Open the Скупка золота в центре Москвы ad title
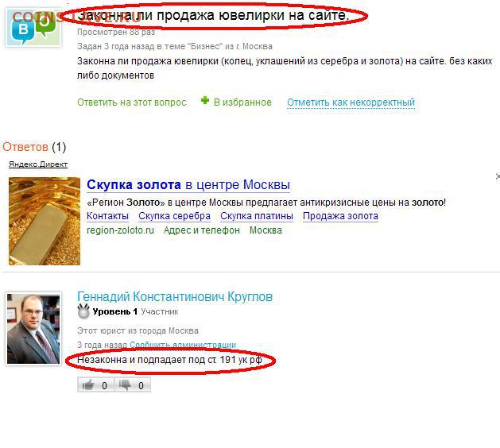The width and height of the screenshot is (500, 448). coord(188,184)
